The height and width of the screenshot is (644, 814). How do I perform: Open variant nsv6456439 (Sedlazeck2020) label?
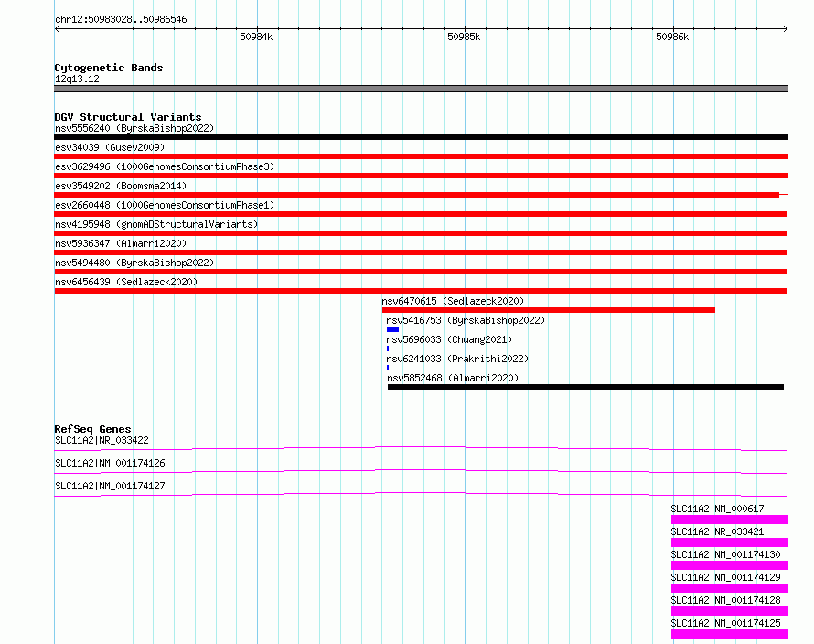tap(126, 282)
